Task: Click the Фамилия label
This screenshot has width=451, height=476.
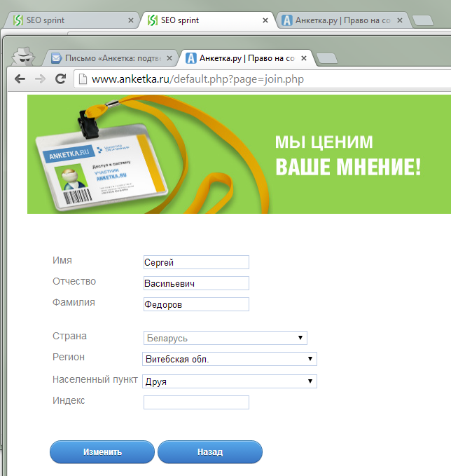Action: point(74,302)
